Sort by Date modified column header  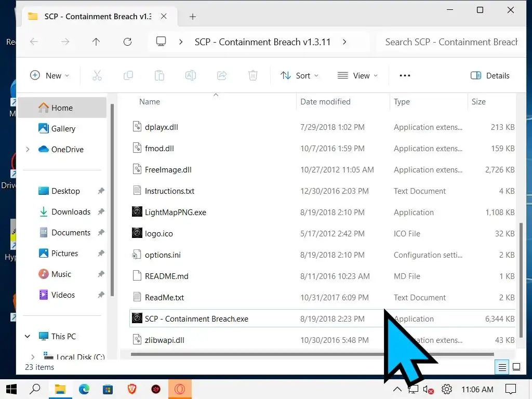point(325,101)
